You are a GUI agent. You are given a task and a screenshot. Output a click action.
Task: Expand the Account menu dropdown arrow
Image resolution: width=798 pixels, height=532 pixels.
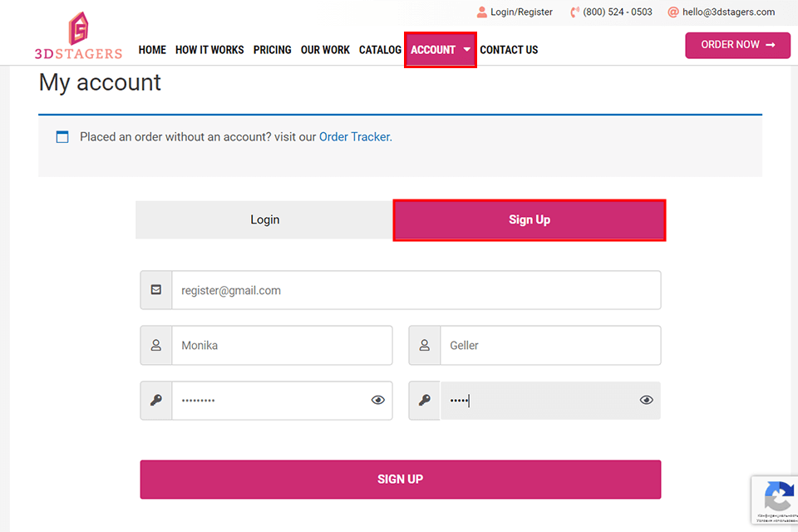coord(467,50)
